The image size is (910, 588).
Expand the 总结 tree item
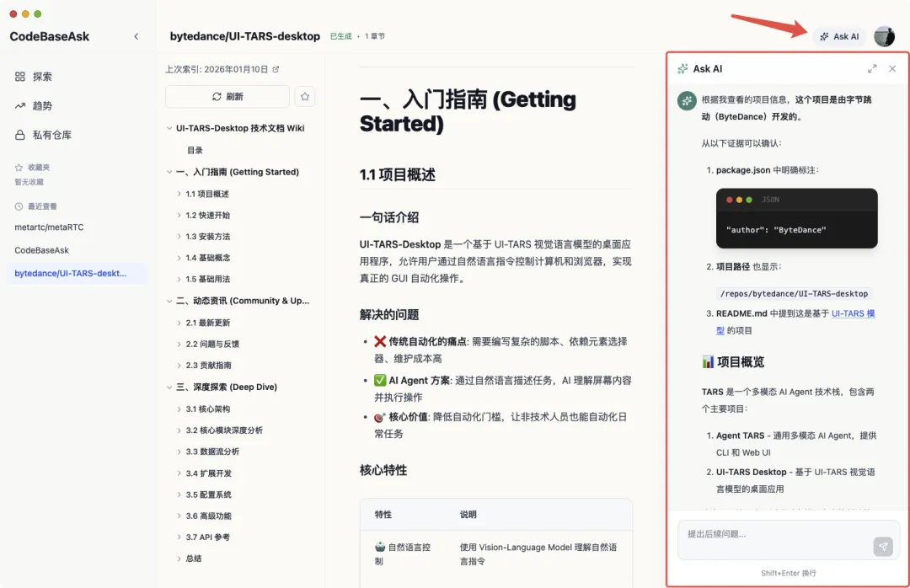click(x=179, y=559)
